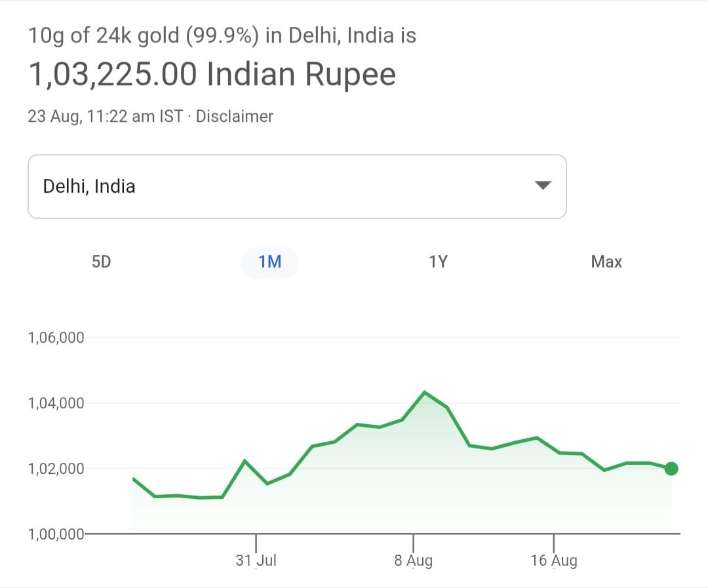The image size is (708, 588).
Task: Click the 16 Aug date label
Action: 554,561
